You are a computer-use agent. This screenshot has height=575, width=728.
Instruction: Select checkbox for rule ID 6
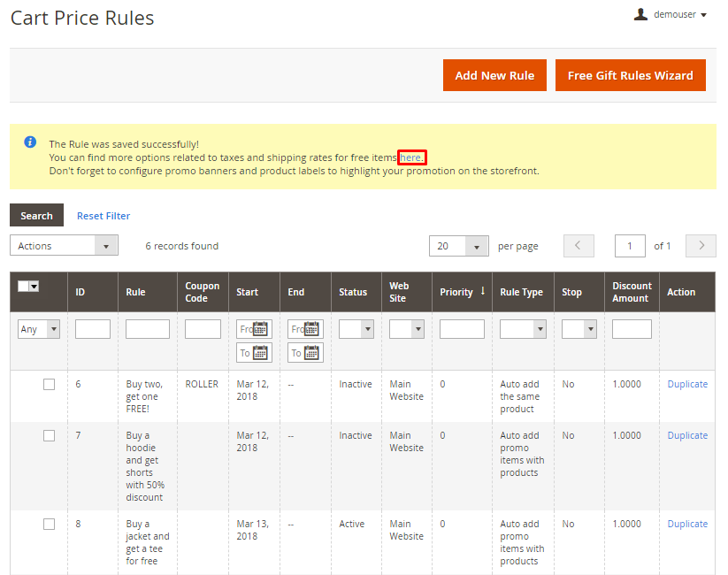click(50, 384)
